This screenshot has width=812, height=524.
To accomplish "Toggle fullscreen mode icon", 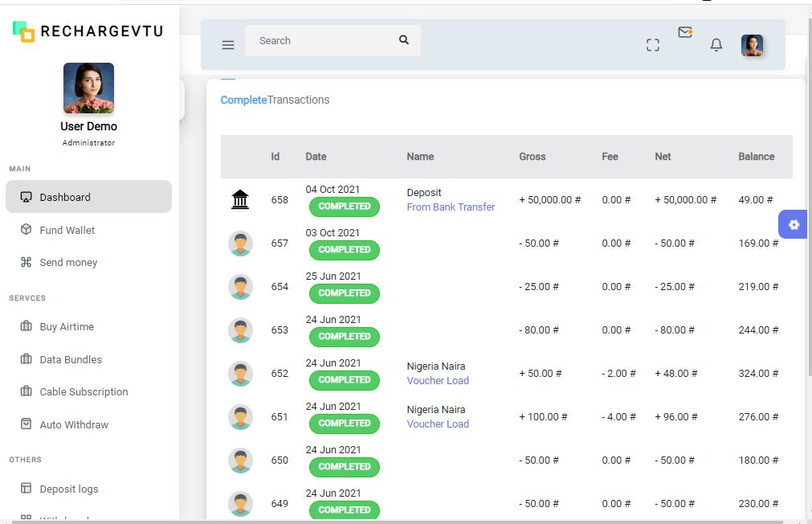I will point(653,45).
